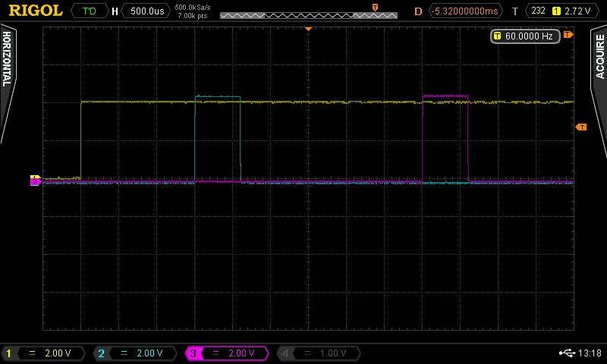Click the channel 1 yellow ground marker

point(34,178)
